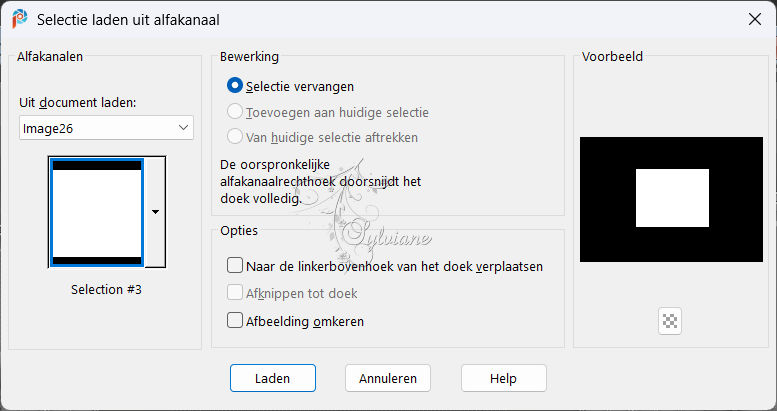Close the Selectie laden uit alfakanaal dialog

pyautogui.click(x=755, y=19)
